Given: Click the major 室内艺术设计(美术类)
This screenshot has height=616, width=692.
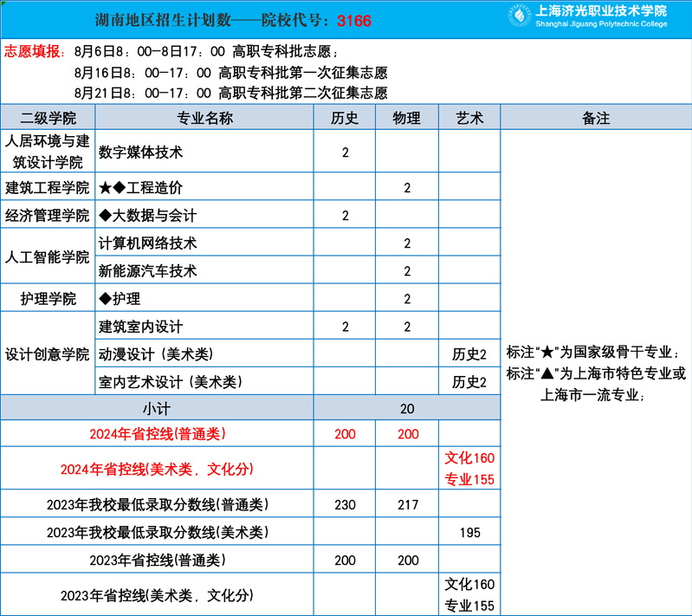Looking at the screenshot, I should [171, 382].
